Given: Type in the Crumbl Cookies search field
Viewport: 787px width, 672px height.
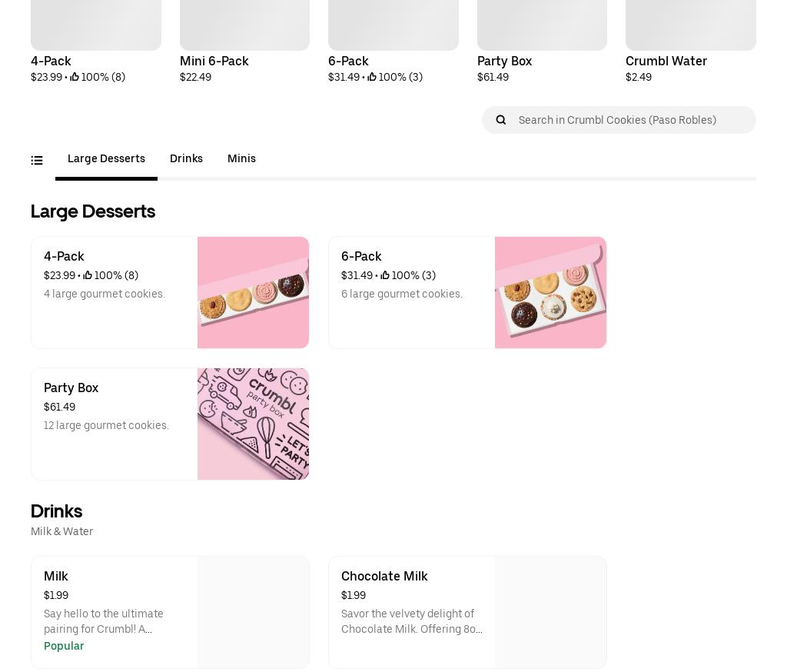Looking at the screenshot, I should [x=630, y=120].
